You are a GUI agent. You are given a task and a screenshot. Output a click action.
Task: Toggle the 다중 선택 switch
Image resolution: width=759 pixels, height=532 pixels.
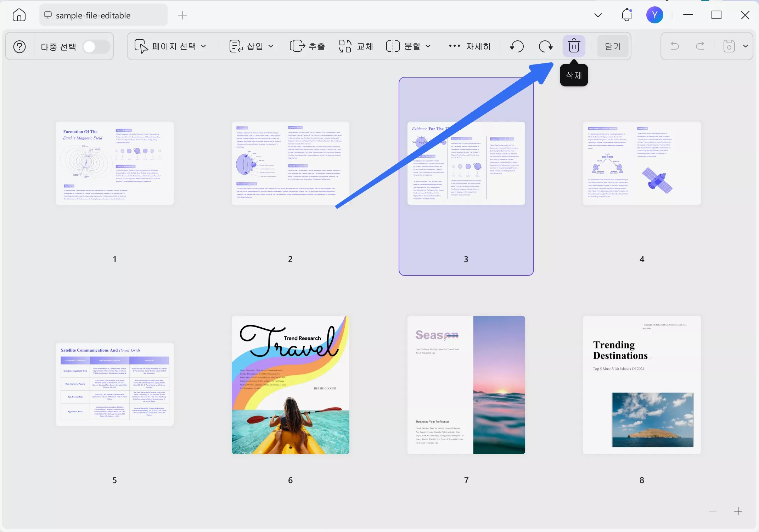pos(96,46)
